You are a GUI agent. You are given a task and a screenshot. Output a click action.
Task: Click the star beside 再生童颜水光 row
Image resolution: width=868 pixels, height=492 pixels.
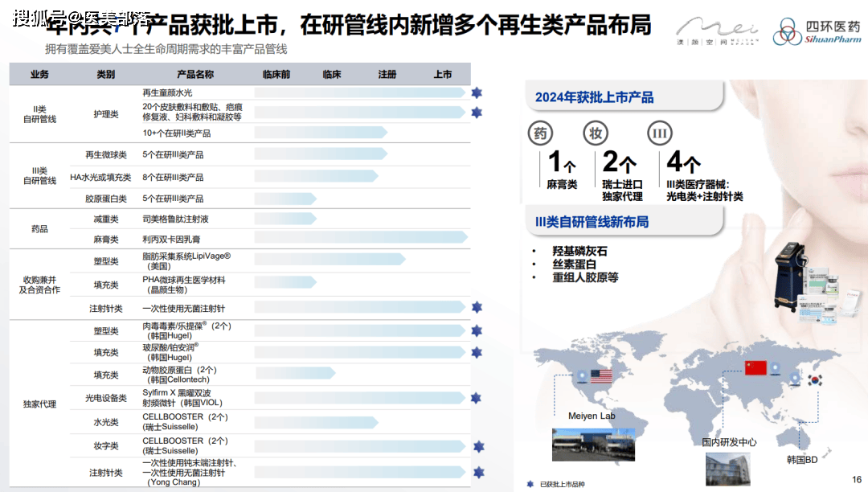point(477,93)
